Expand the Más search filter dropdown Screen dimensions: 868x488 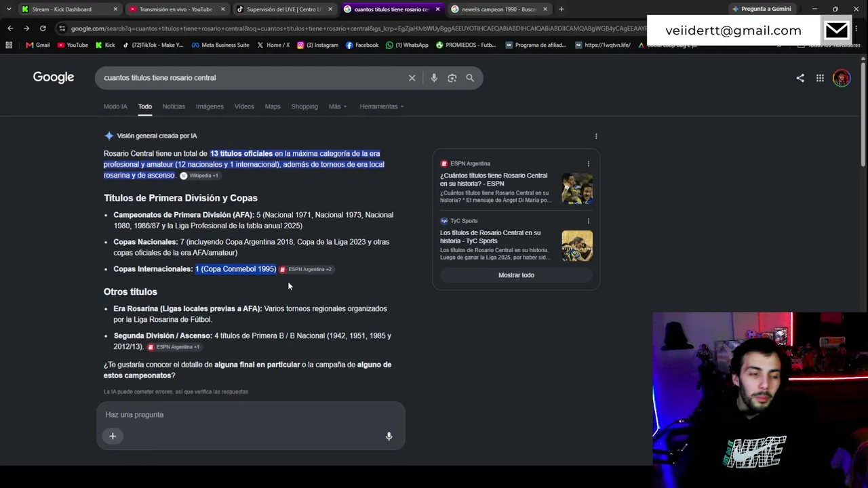[x=338, y=106]
